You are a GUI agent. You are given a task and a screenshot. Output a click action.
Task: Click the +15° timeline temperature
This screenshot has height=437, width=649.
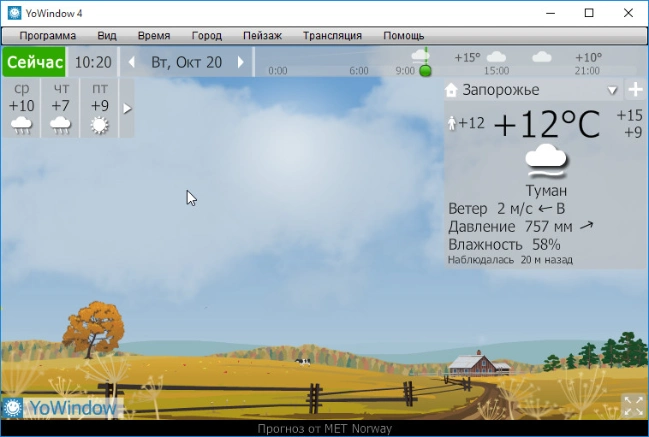point(467,58)
